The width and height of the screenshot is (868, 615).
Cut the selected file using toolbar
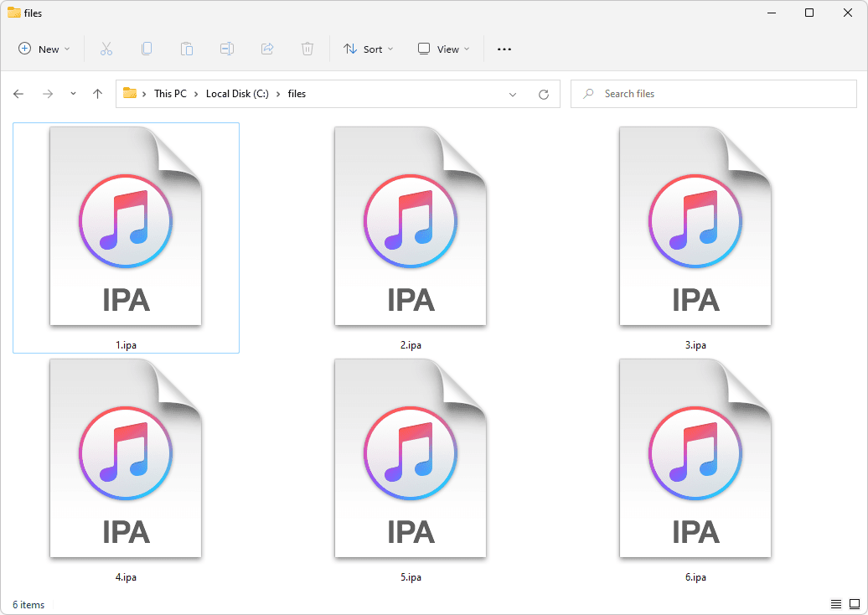(106, 49)
